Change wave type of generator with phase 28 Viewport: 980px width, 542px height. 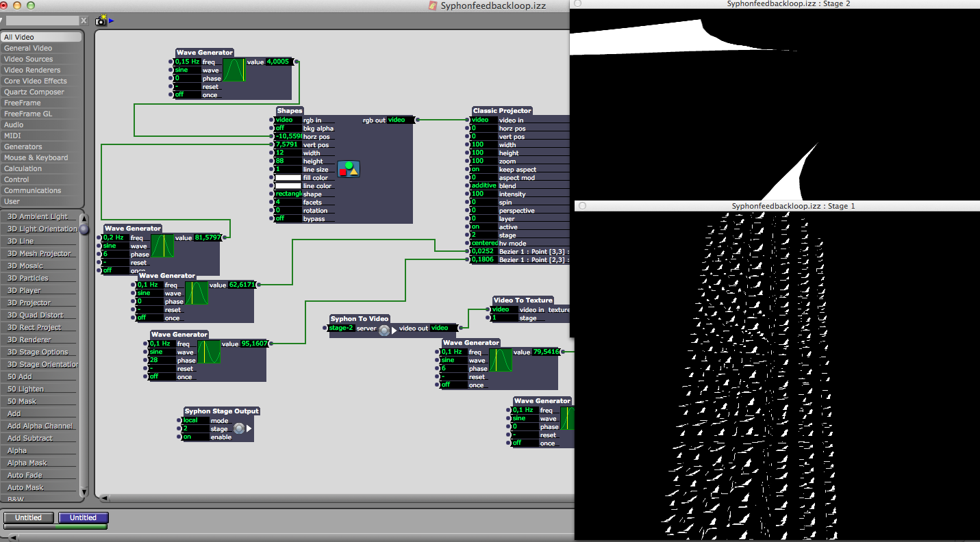tap(162, 352)
